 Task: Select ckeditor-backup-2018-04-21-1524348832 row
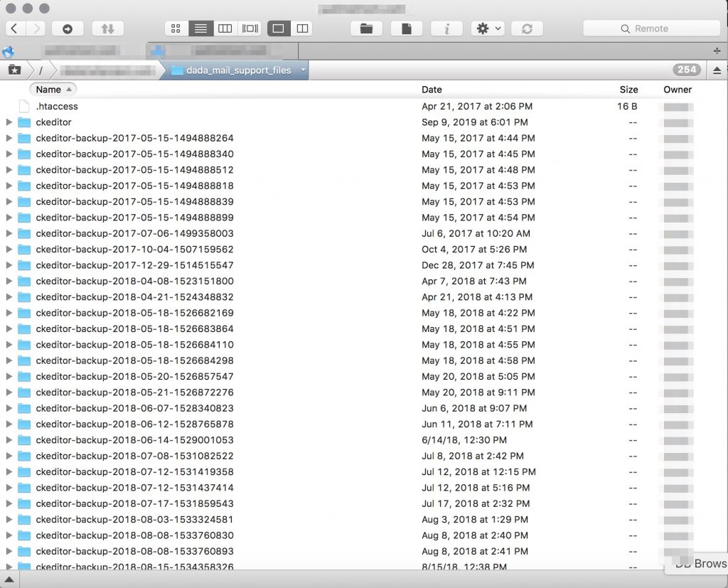(364, 296)
